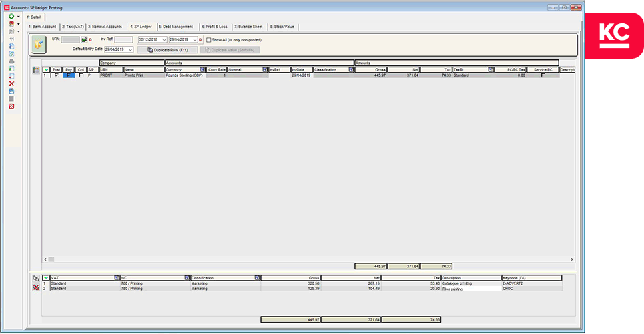The width and height of the screenshot is (644, 334).
Task: Click the red X delete icon
Action: point(11,83)
